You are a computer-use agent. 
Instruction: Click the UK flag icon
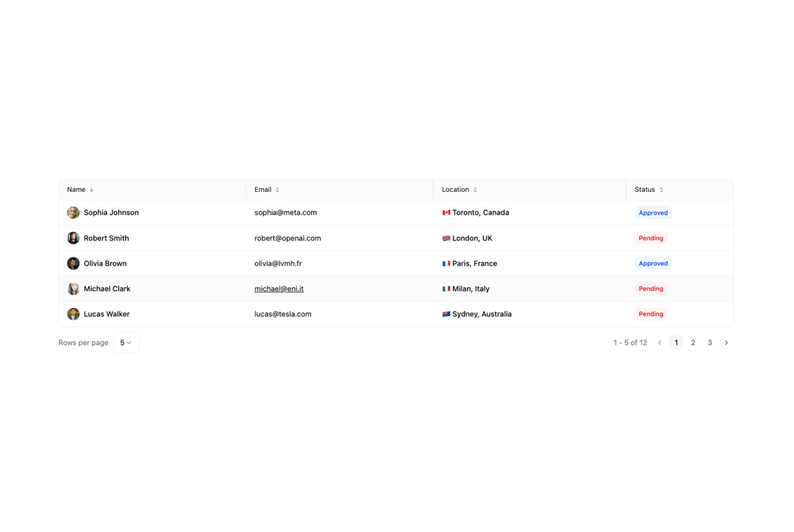click(446, 238)
